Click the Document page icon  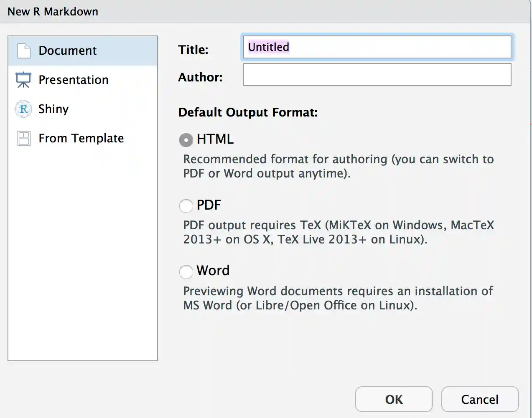pyautogui.click(x=24, y=51)
